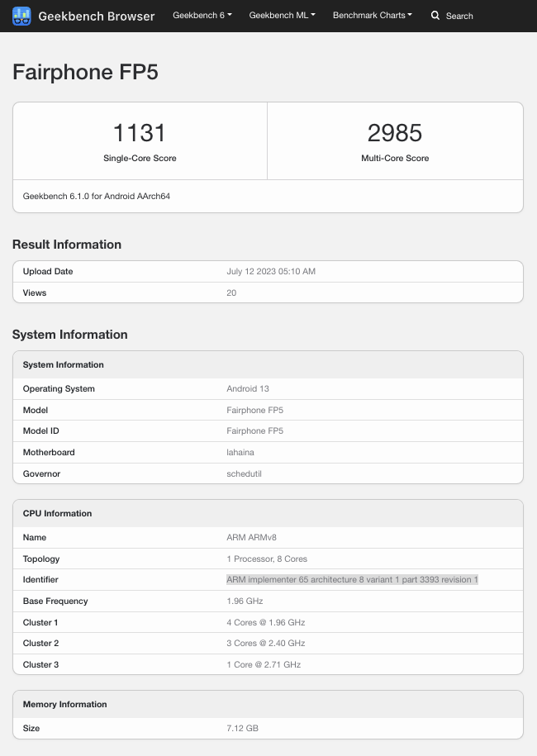Screen dimensions: 537x756
Task: Click the Multi-Core Score value 2985
Action: 395,132
